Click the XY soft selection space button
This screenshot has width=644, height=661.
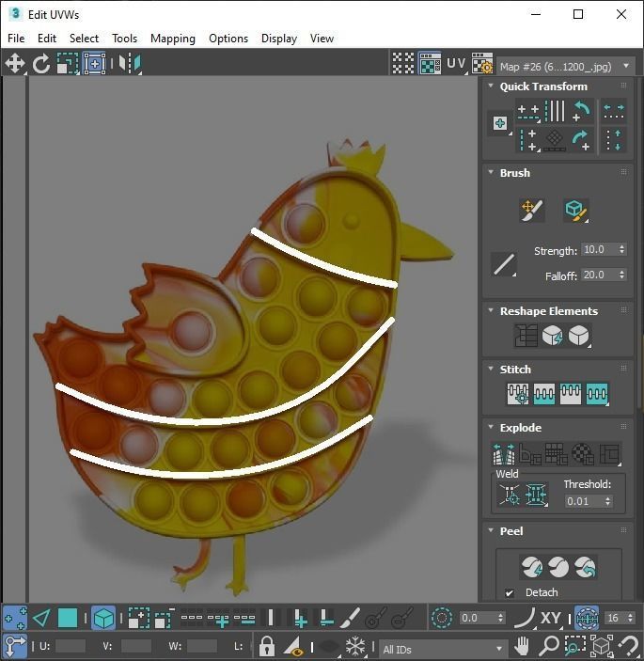click(x=551, y=618)
